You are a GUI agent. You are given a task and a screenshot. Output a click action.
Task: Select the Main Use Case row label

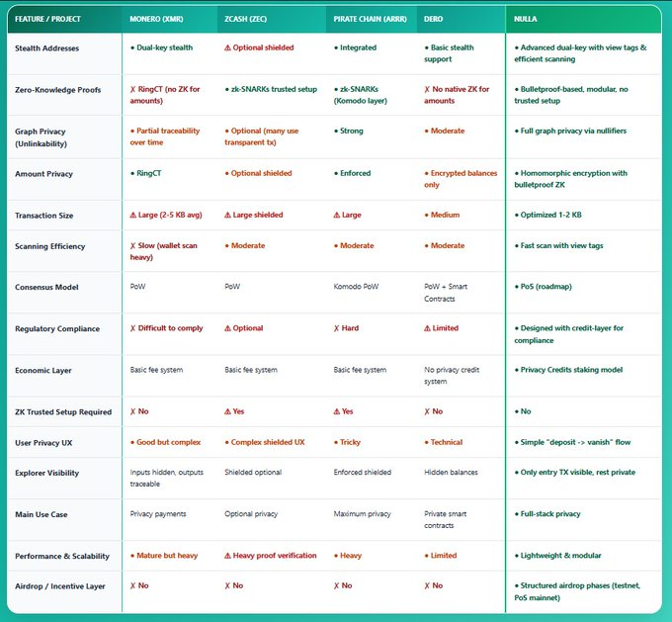[x=42, y=514]
